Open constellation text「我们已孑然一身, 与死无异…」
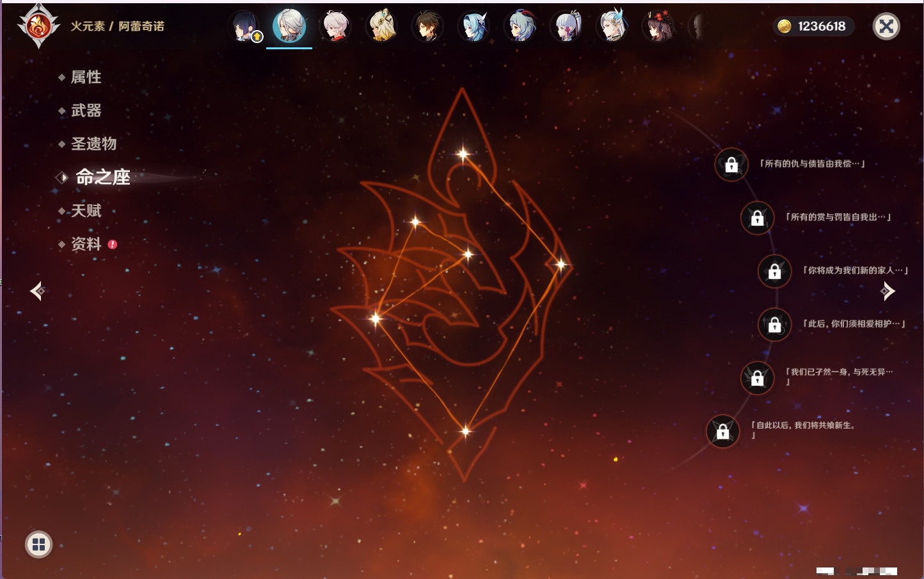The image size is (924, 579). [x=839, y=376]
